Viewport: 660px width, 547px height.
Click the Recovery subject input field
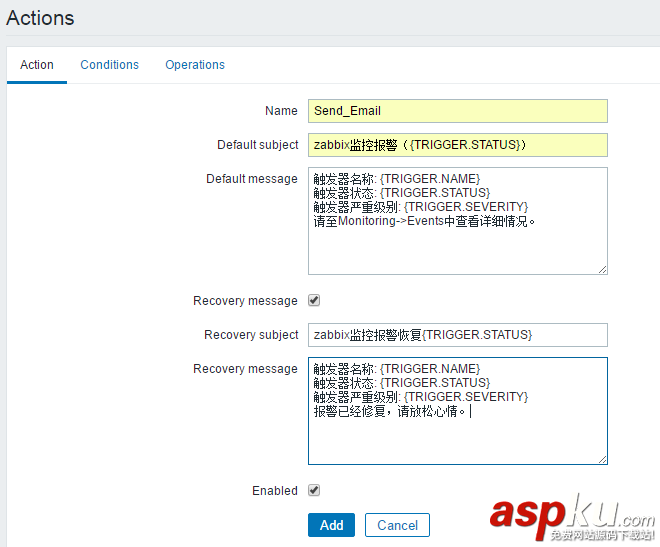point(457,335)
